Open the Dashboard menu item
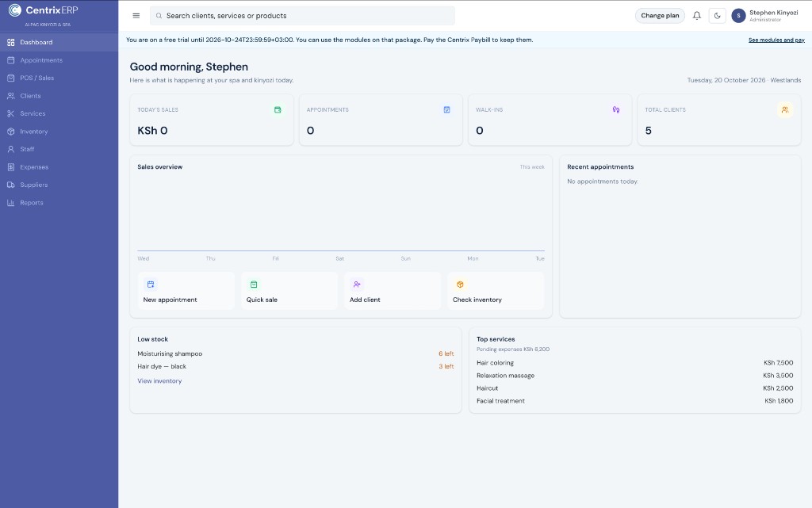This screenshot has height=508, width=812. pos(59,43)
